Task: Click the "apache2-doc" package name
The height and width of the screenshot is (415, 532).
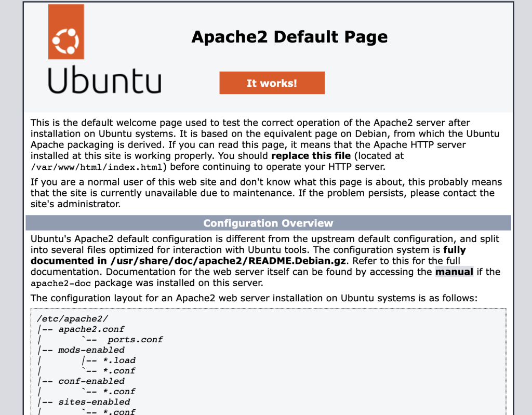Action: coord(56,284)
